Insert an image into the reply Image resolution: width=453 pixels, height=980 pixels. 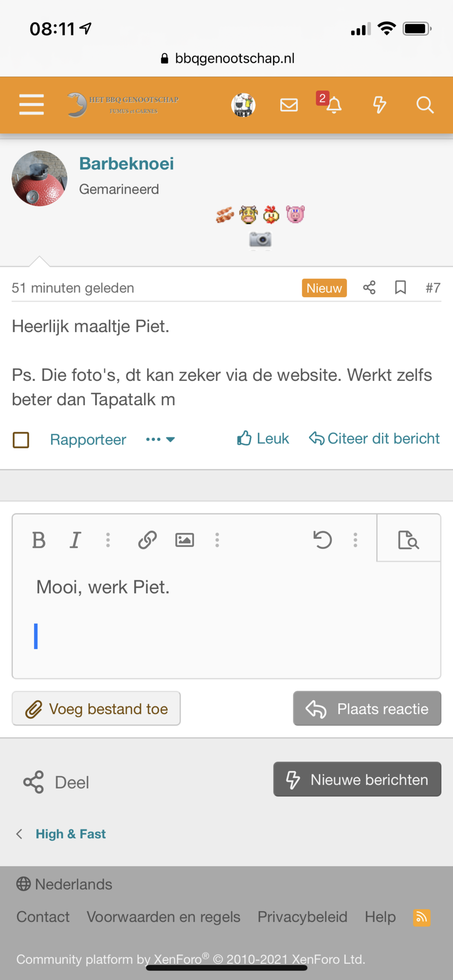(x=185, y=540)
